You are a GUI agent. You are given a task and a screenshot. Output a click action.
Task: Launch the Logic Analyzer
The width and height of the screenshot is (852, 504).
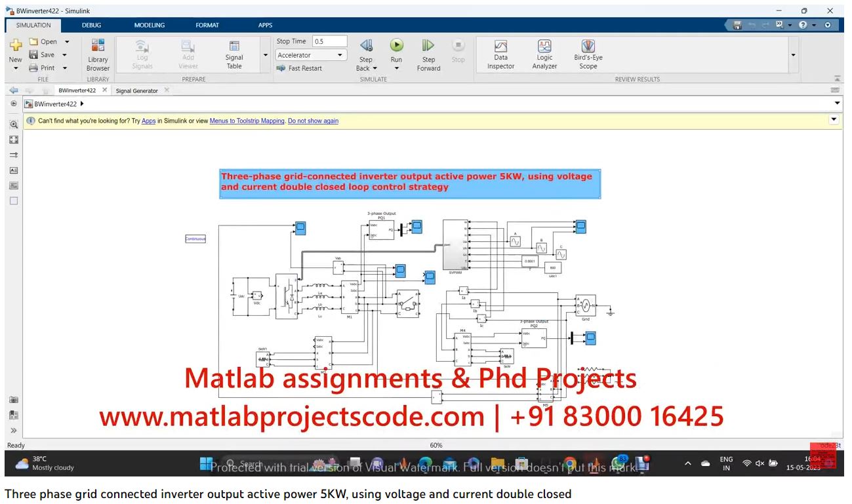click(x=544, y=53)
